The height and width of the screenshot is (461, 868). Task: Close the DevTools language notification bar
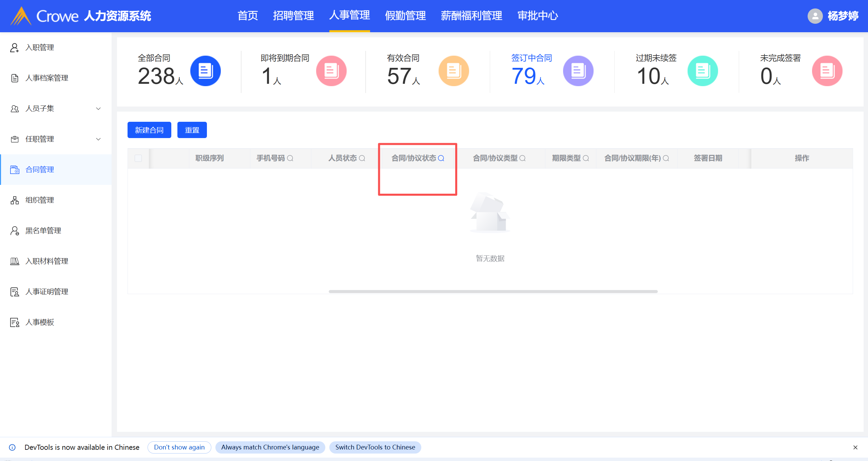pyautogui.click(x=855, y=447)
